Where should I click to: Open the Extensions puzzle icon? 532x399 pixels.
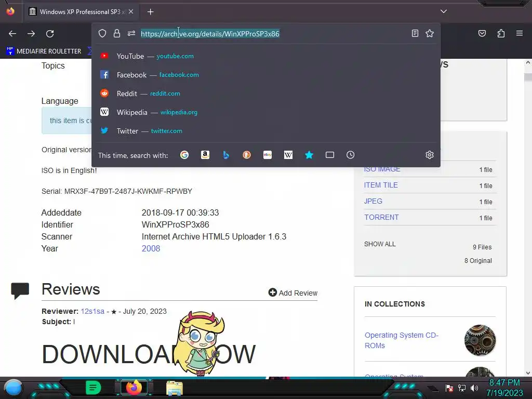point(501,33)
